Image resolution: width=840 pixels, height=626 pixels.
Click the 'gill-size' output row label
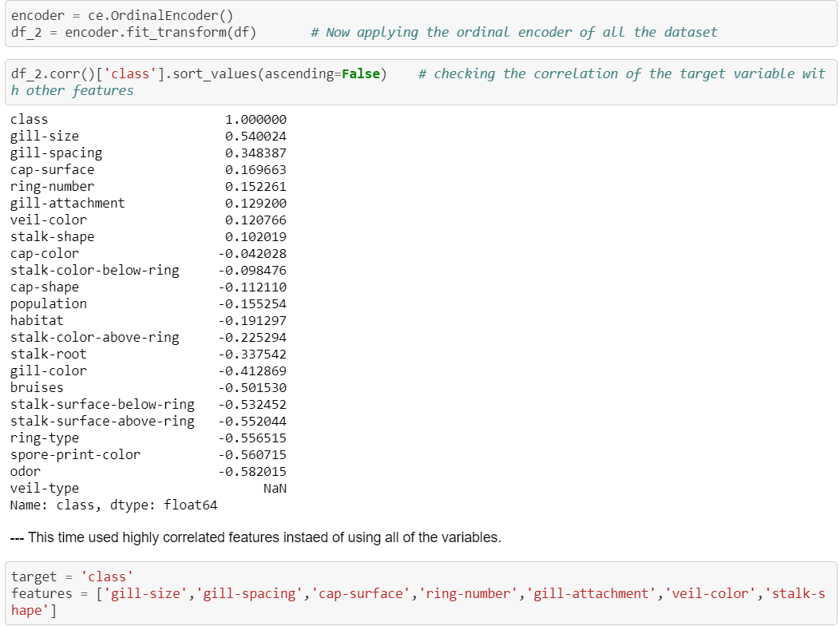45,136
